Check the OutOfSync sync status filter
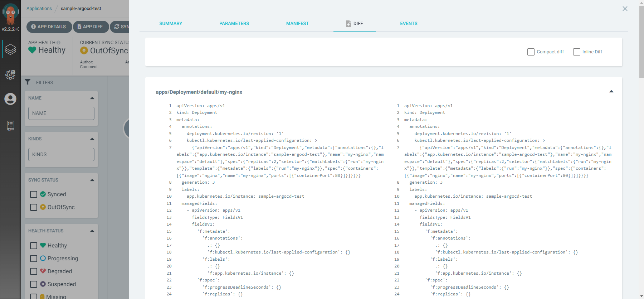 pos(34,207)
